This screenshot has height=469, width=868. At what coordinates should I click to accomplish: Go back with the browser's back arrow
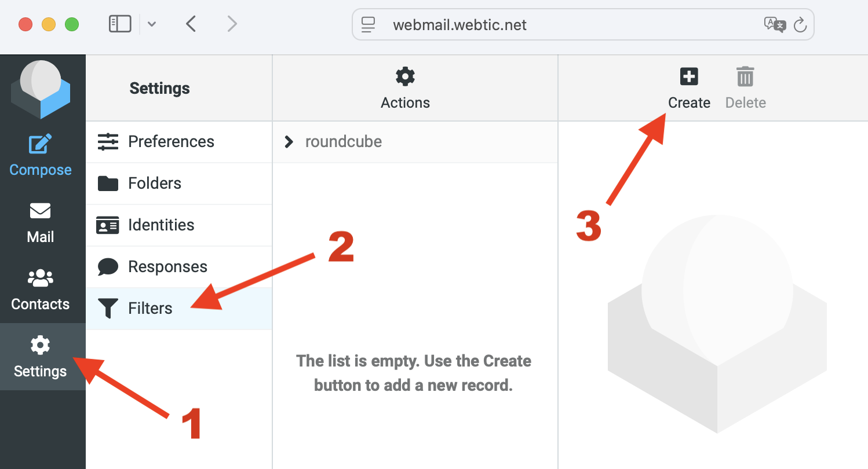pyautogui.click(x=191, y=24)
